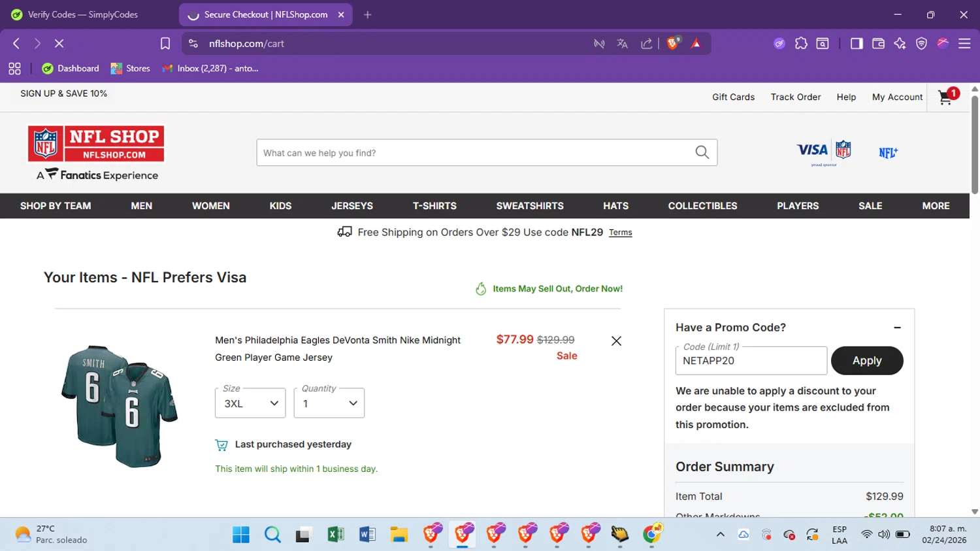Open the Brave Wallet icon
Viewport: 980px width, 551px height.
click(878, 43)
